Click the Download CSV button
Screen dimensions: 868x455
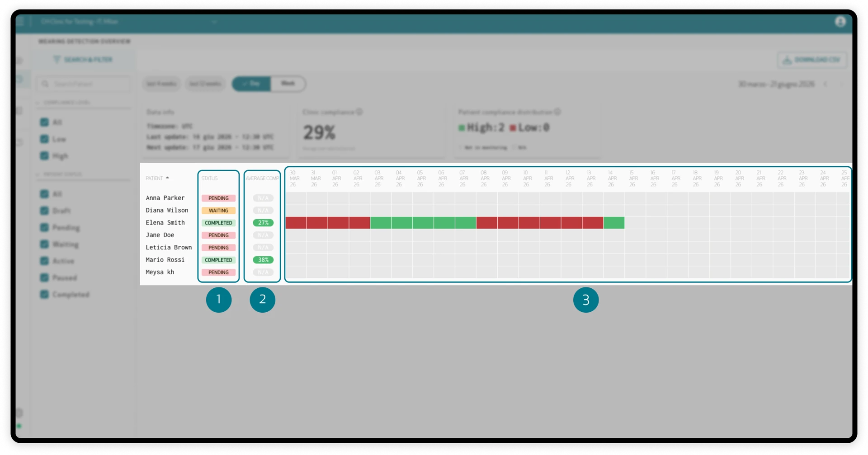[812, 60]
